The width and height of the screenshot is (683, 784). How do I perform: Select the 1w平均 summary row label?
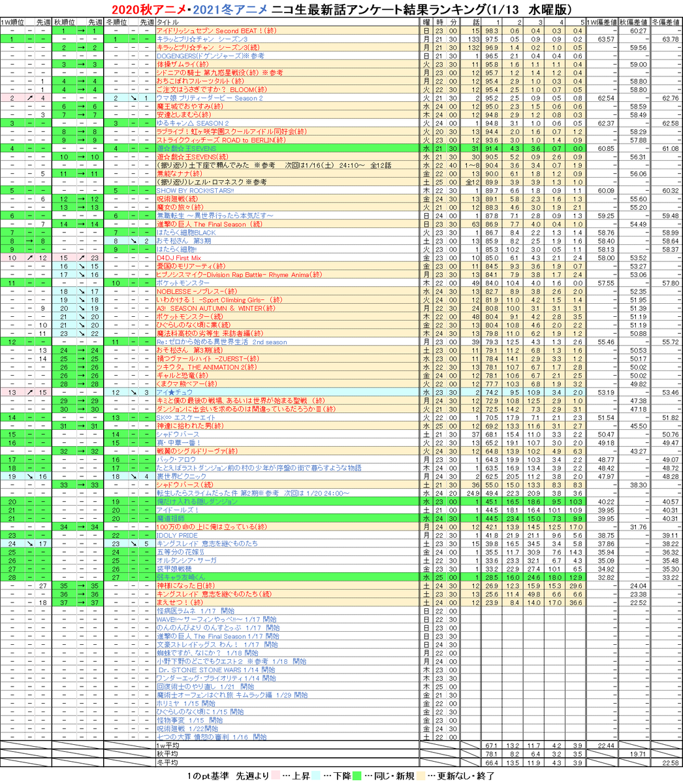coord(166,747)
